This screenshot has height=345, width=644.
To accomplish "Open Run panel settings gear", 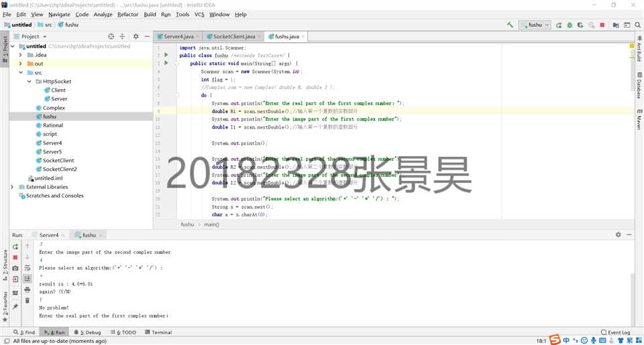I will coord(618,234).
